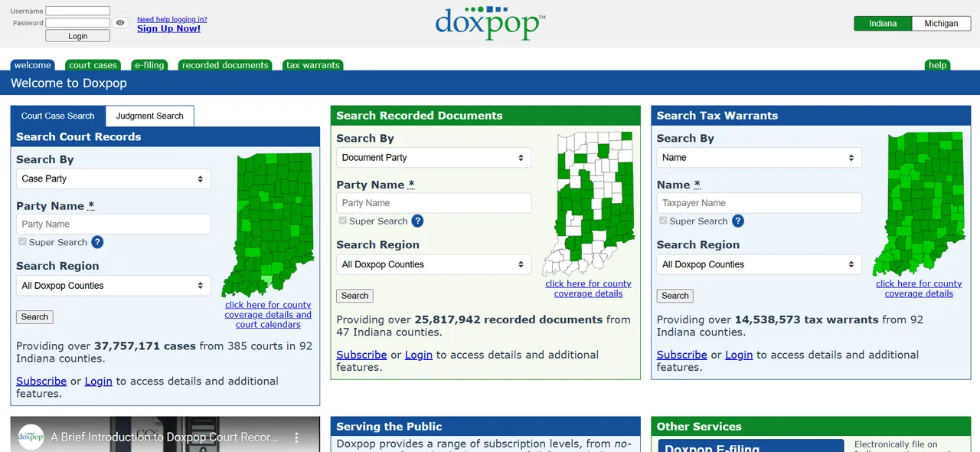Switch to the Judgment Search tab
This screenshot has width=980, height=452.
(149, 116)
